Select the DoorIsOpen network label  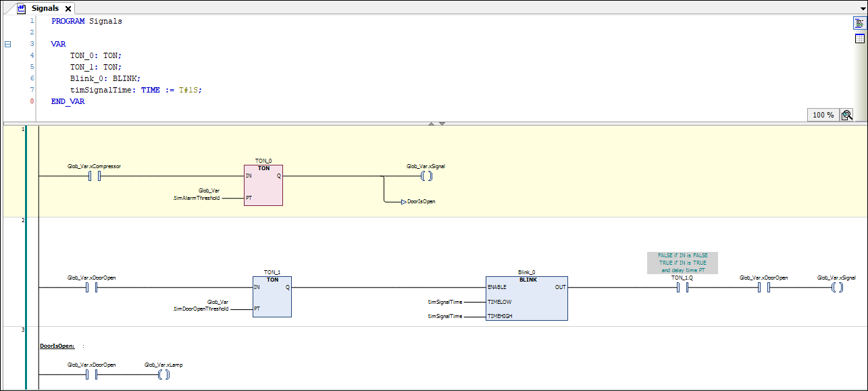point(57,346)
